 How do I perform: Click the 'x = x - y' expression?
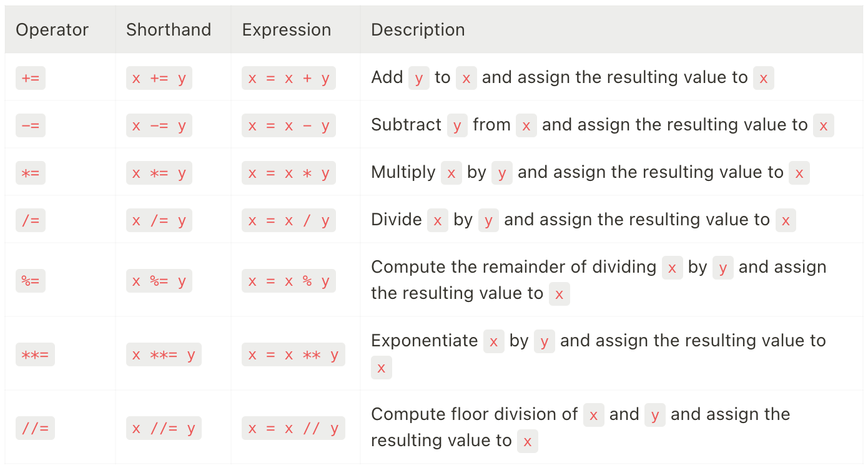289,125
